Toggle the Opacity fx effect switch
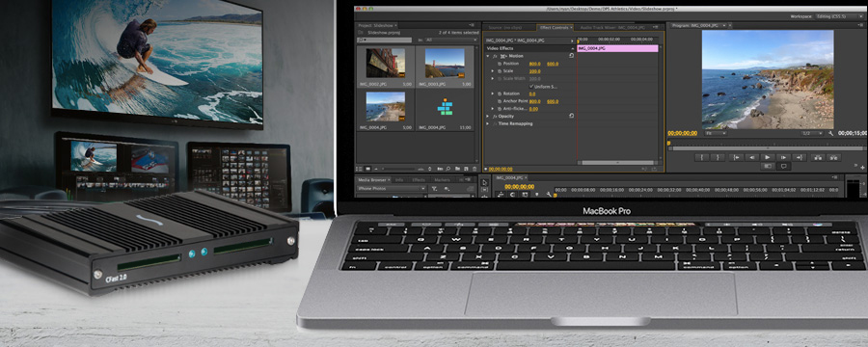Viewport: 868px width, 347px height. [x=495, y=117]
